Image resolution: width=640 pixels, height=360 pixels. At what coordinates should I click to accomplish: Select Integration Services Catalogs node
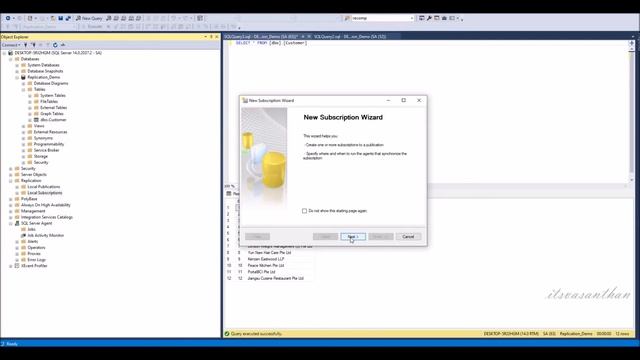[x=47, y=217]
